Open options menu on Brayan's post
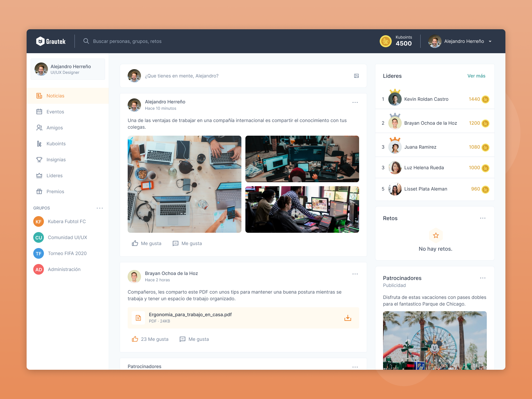The width and height of the screenshot is (532, 399). pyautogui.click(x=355, y=274)
